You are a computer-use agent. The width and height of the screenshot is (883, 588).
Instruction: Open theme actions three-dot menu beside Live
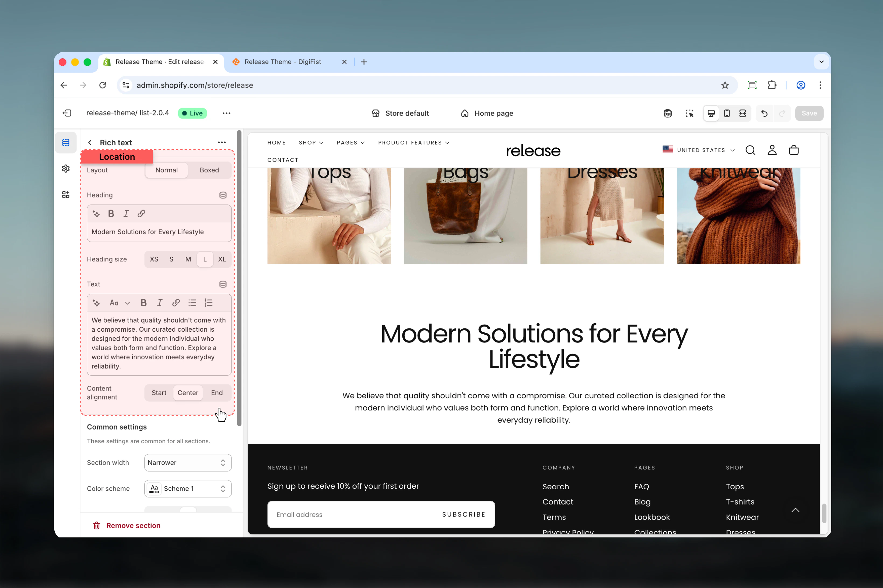click(226, 113)
